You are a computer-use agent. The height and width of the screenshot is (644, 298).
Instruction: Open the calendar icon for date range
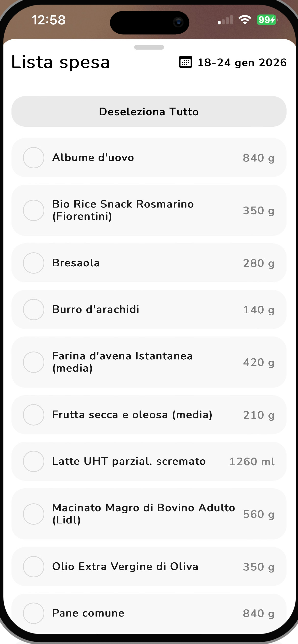[185, 62]
